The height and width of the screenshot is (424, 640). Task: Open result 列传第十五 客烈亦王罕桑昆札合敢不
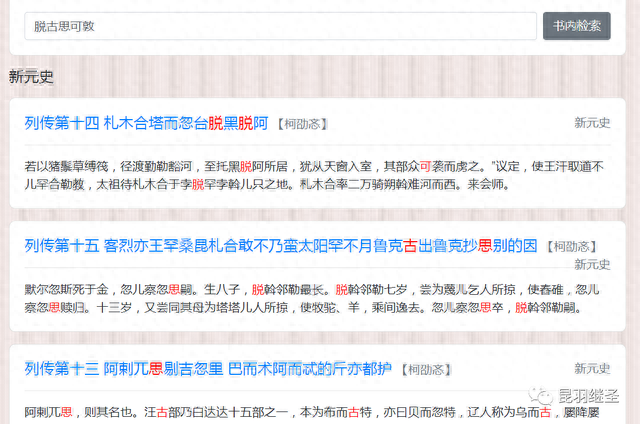pyautogui.click(x=280, y=246)
